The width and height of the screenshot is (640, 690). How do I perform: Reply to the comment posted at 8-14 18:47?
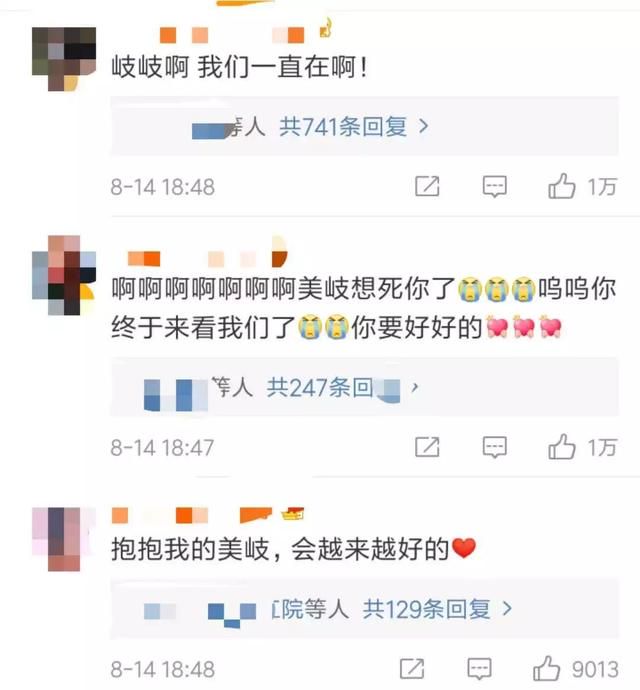point(495,448)
